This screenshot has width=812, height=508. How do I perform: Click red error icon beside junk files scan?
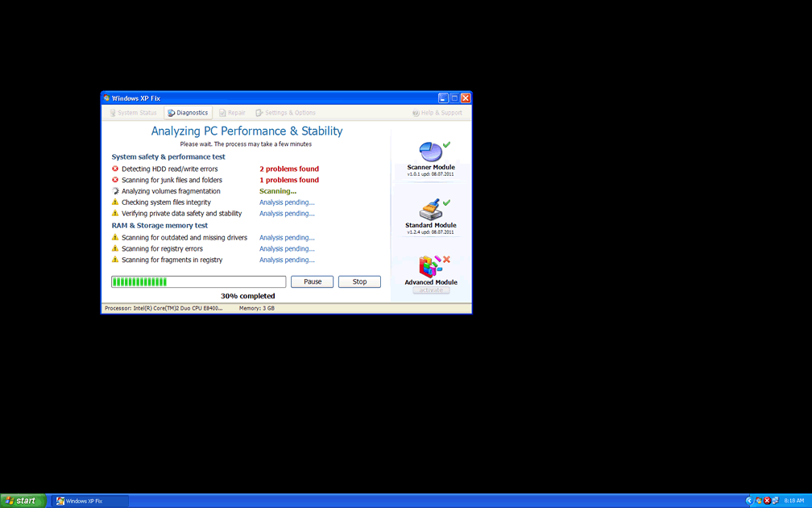click(x=115, y=181)
